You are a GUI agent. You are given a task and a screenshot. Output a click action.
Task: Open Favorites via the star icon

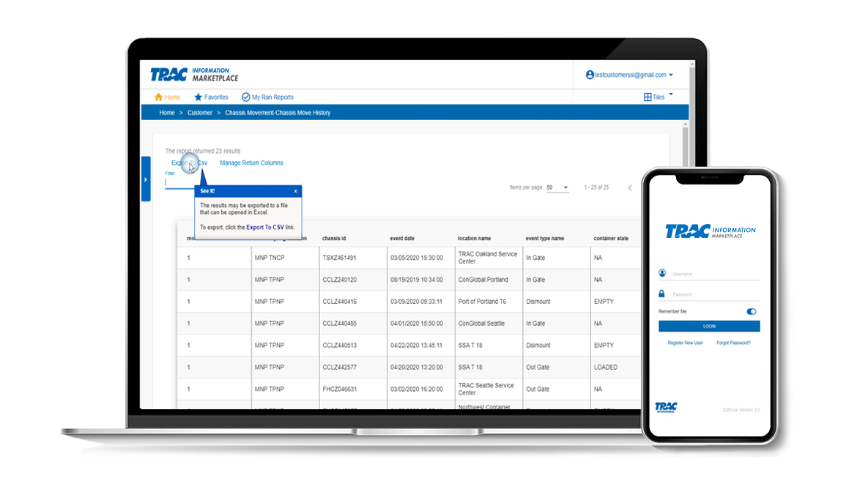198,97
